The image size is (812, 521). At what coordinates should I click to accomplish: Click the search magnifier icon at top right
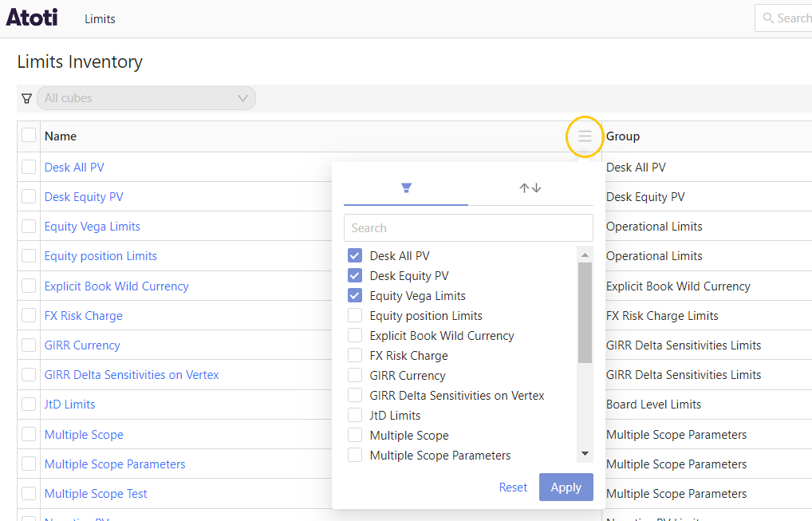click(x=768, y=18)
